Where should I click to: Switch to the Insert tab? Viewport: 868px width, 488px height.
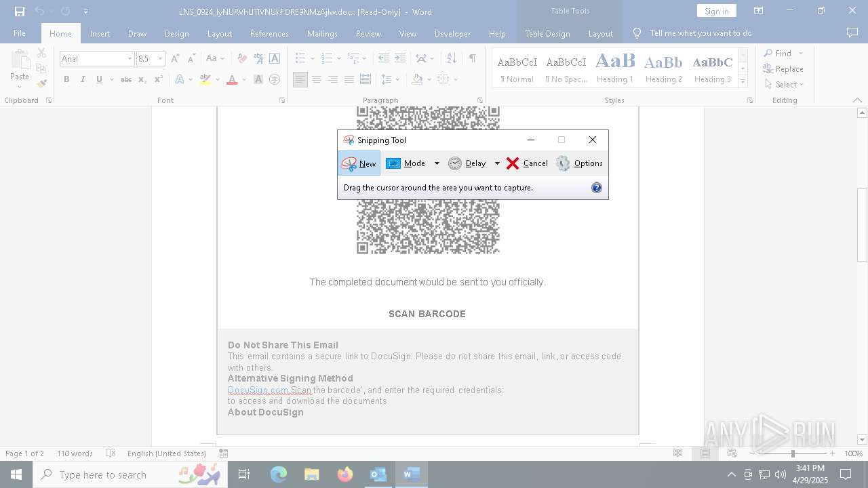[x=100, y=33]
